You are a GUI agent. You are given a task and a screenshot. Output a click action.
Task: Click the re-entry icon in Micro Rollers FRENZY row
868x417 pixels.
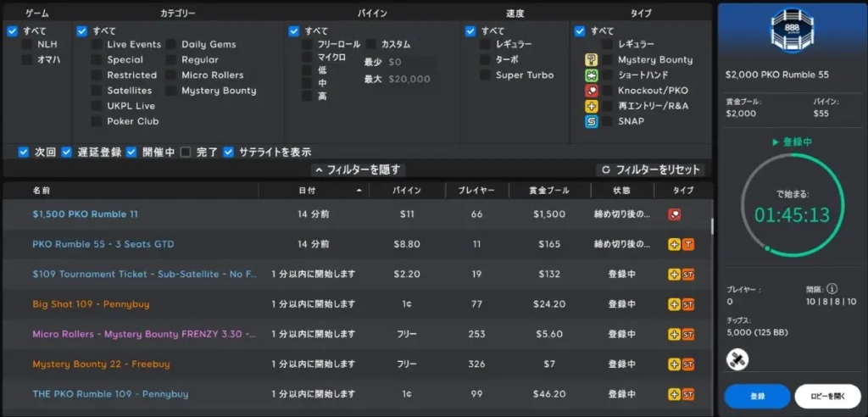tap(674, 335)
